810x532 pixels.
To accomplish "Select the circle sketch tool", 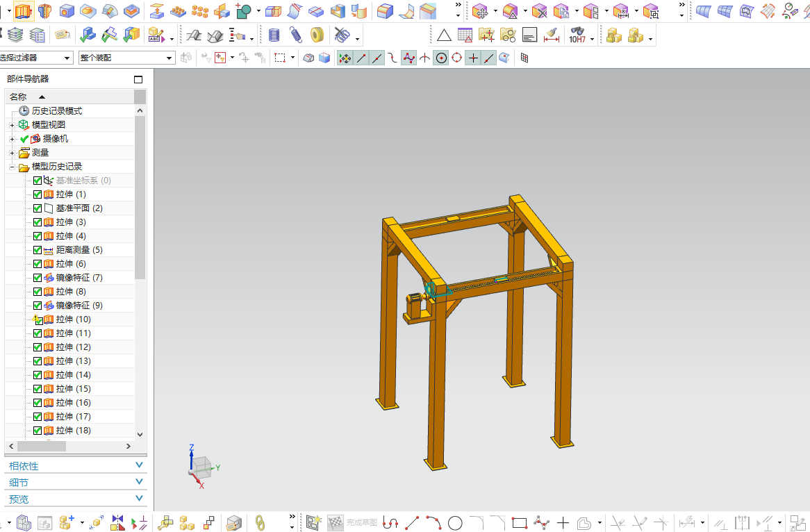I will (455, 523).
